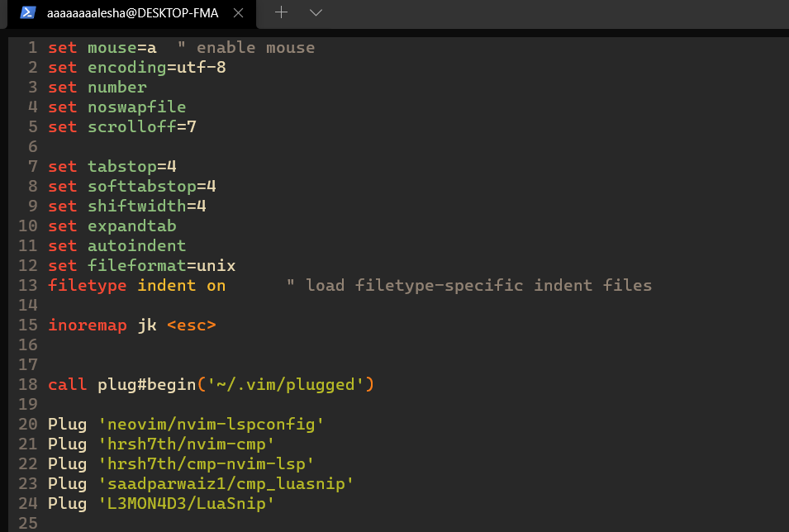Click the PowerShell icon in the tab
Viewport: 789px width, 532px height.
[x=27, y=12]
